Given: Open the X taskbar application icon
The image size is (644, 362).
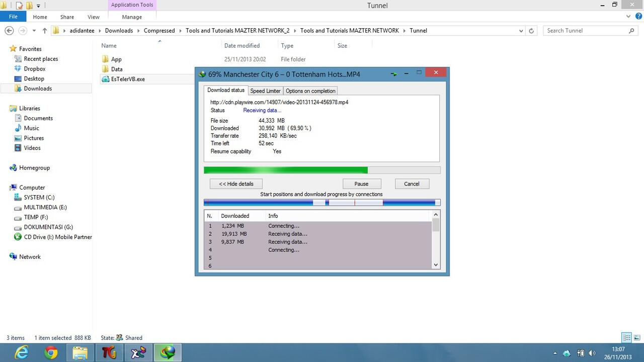Looking at the screenshot, I should pos(138,353).
